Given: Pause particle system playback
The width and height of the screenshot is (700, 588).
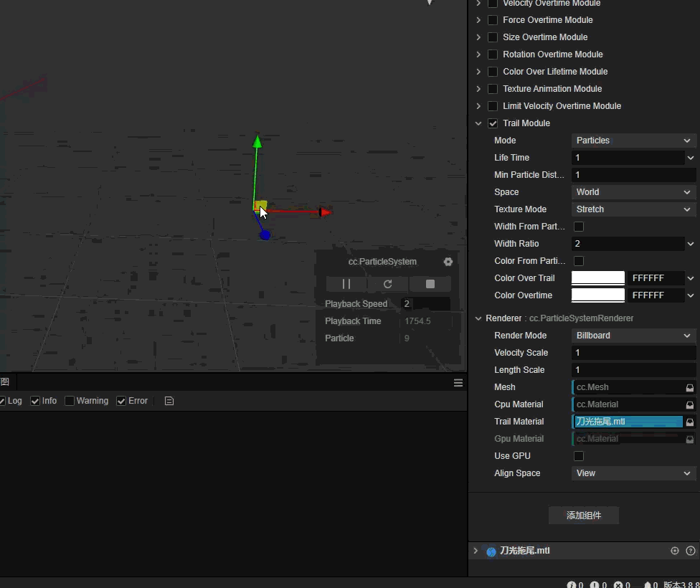Looking at the screenshot, I should [346, 284].
